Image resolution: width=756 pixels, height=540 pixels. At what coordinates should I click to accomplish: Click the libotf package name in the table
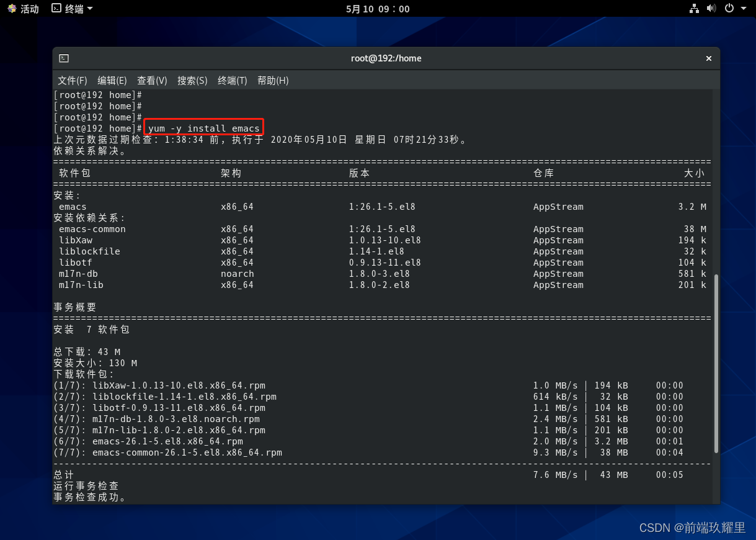click(x=76, y=263)
